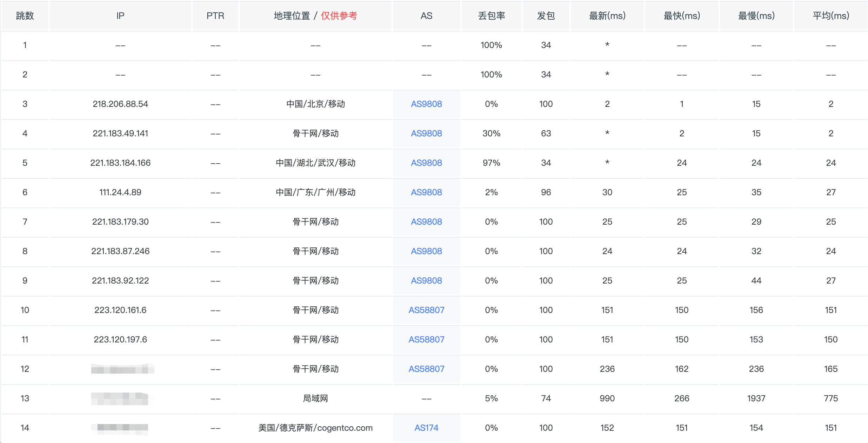Image resolution: width=868 pixels, height=443 pixels.
Task: Click the blurred IP in hop 13
Action: (x=120, y=398)
